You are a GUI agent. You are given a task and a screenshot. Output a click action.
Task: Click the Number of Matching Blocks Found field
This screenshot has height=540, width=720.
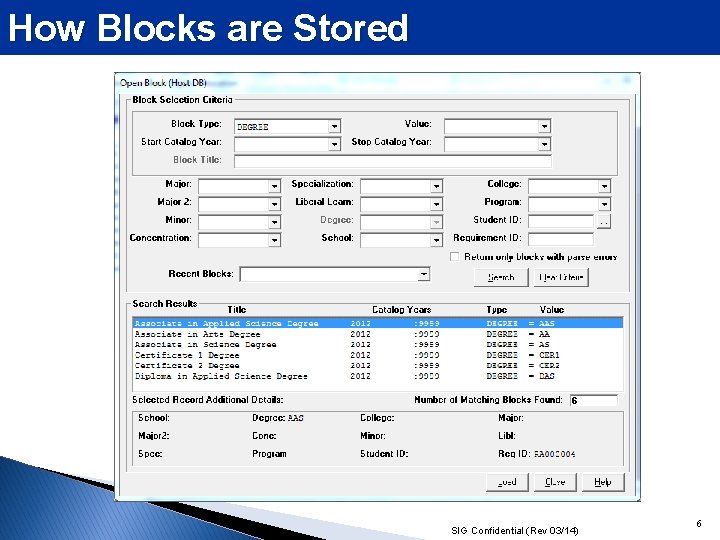coord(594,400)
